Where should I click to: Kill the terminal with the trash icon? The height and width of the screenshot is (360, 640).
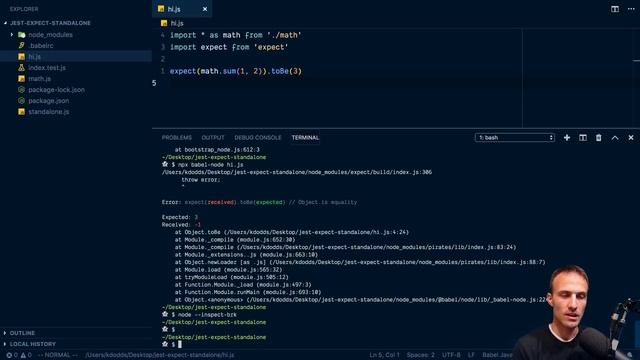coord(598,138)
